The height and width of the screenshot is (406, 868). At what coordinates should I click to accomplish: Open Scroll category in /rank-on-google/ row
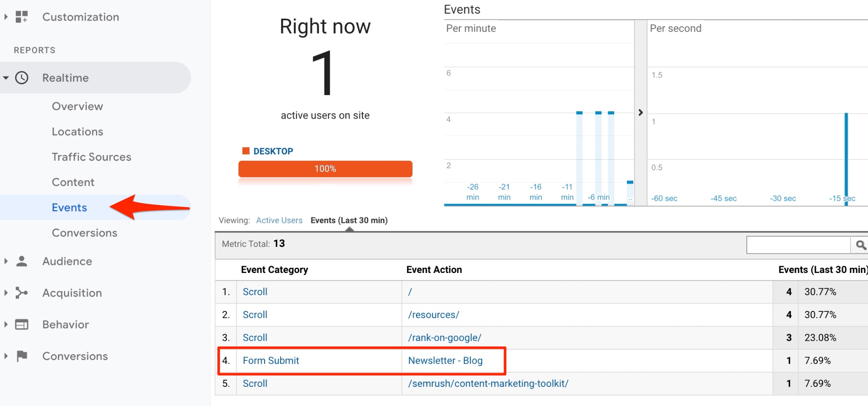[x=255, y=337]
